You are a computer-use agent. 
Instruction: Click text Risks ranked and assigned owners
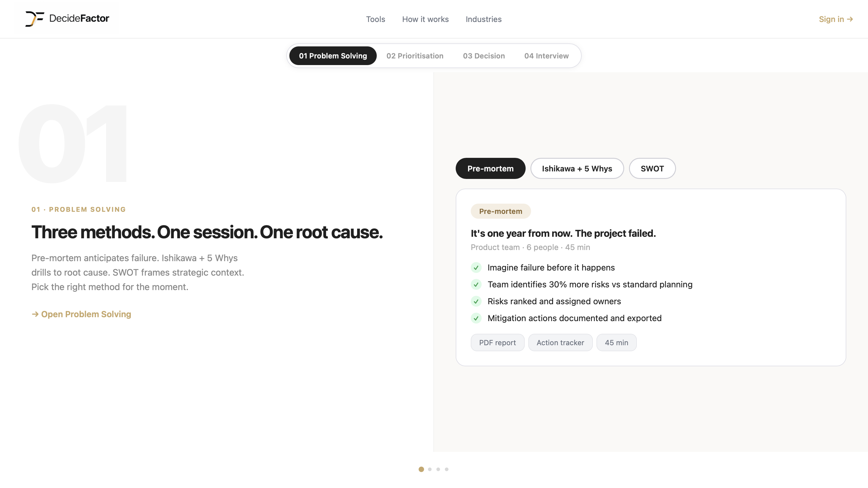[x=554, y=301]
